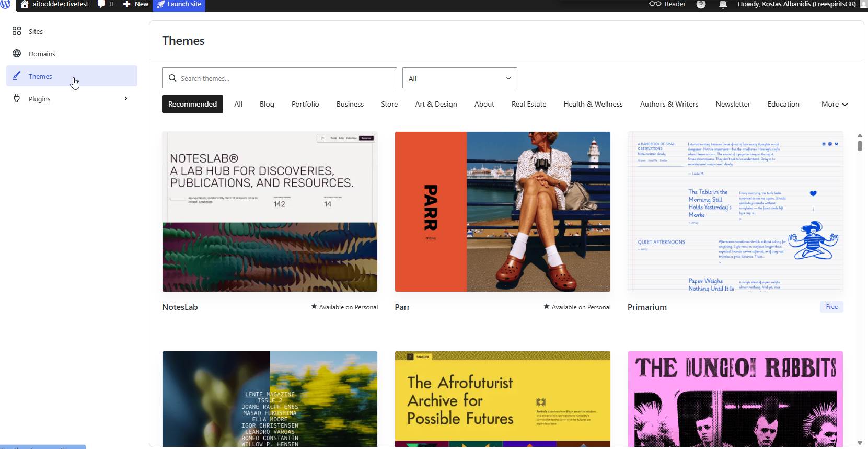
Task: Open Domains in the sidebar
Action: pos(72,54)
